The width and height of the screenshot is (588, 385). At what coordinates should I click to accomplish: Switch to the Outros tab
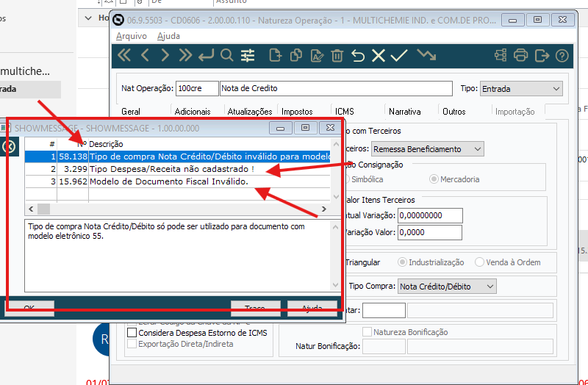[453, 112]
